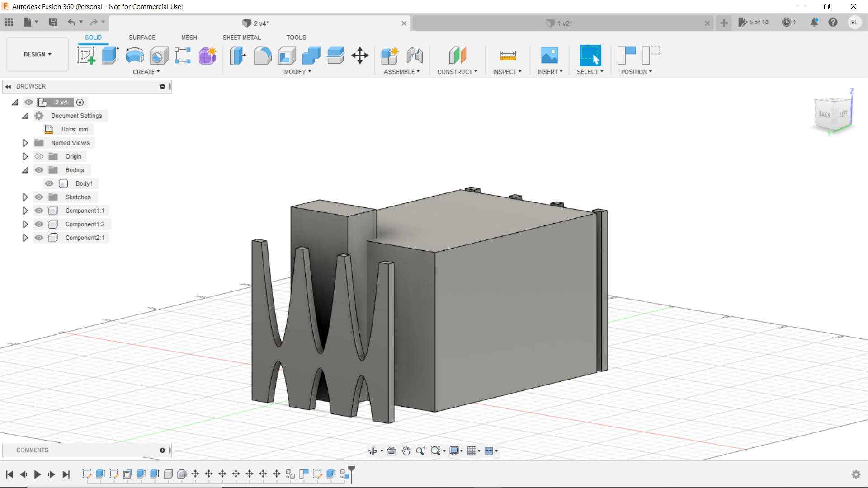Click the Move/Copy tool icon
868x488 pixels.
coord(360,55)
